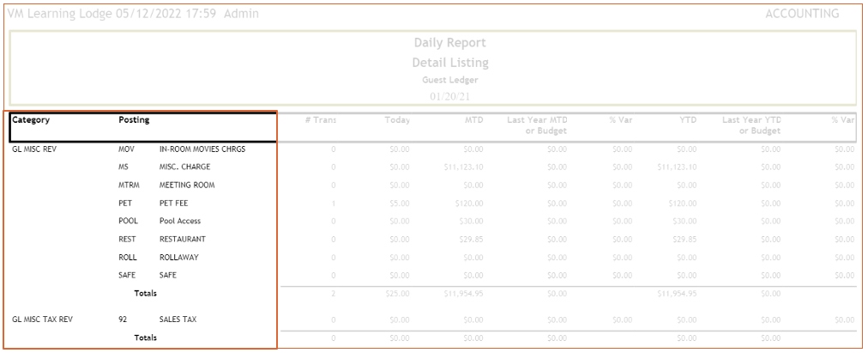This screenshot has height=353, width=868.
Task: Click the RESTAURANT posting description
Action: click(x=182, y=240)
